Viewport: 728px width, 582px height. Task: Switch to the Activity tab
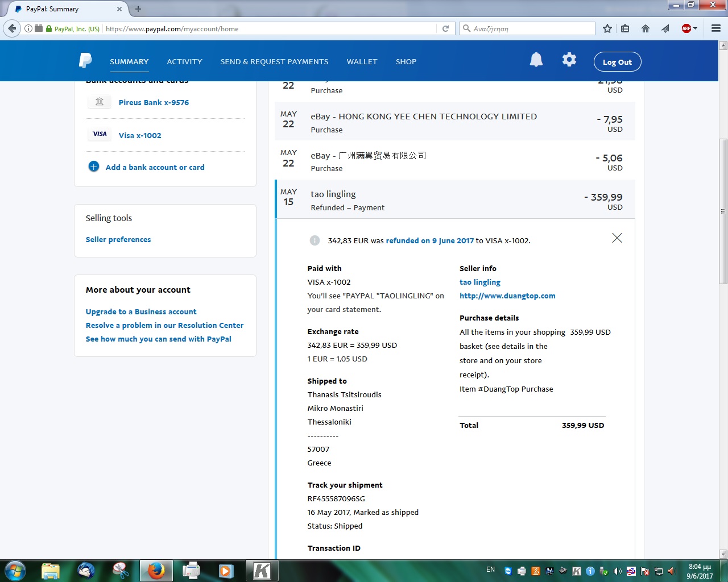[x=184, y=61]
